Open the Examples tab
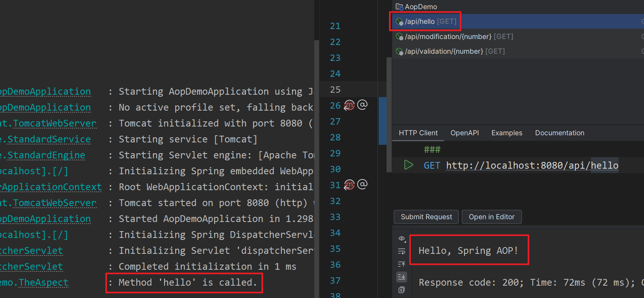Screen dimensions: 644x298 (507, 133)
